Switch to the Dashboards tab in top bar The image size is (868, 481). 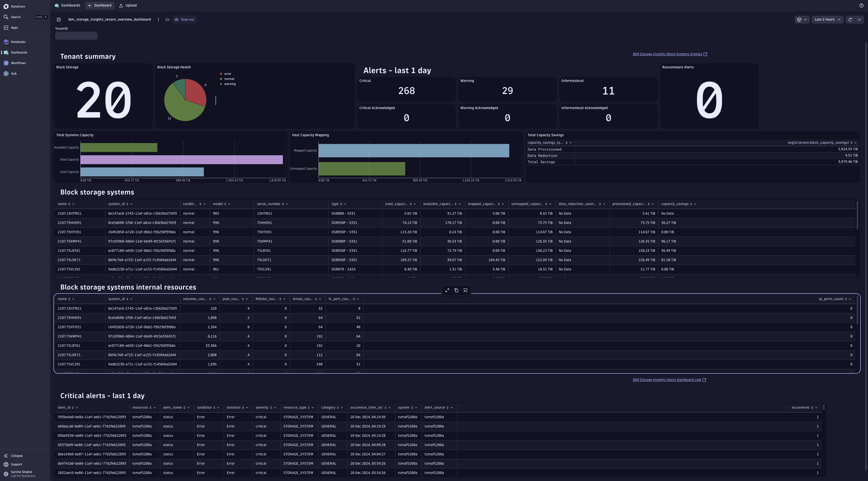pyautogui.click(x=68, y=5)
